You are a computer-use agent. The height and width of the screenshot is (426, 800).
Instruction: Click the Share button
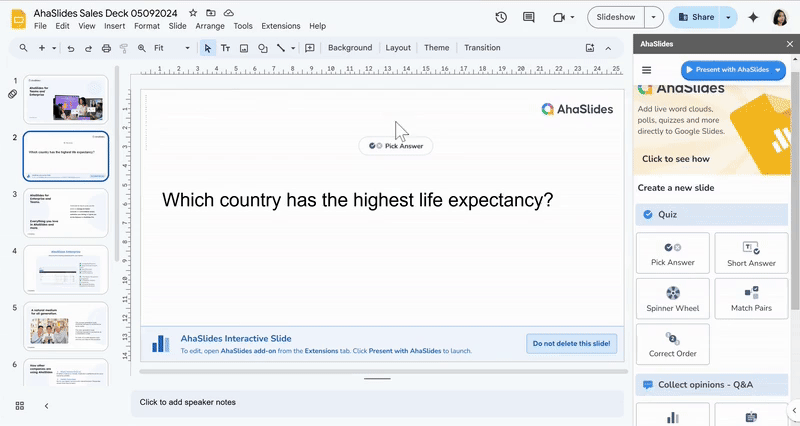696,17
